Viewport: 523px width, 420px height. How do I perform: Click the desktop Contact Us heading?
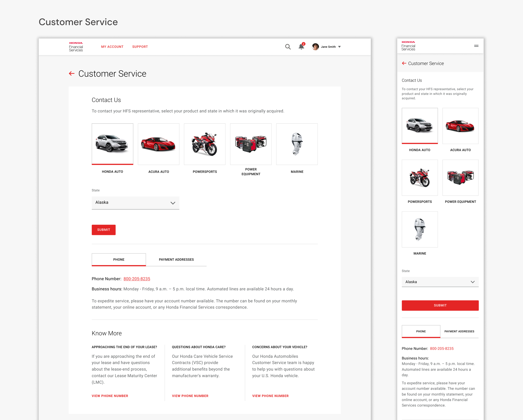click(106, 100)
